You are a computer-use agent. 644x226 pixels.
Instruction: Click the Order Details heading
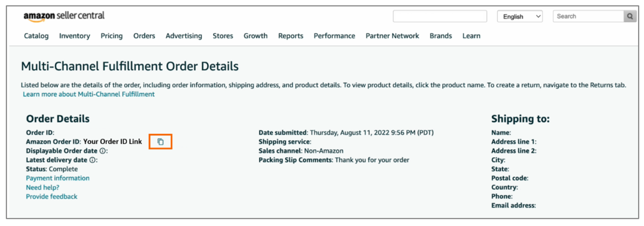pos(58,119)
